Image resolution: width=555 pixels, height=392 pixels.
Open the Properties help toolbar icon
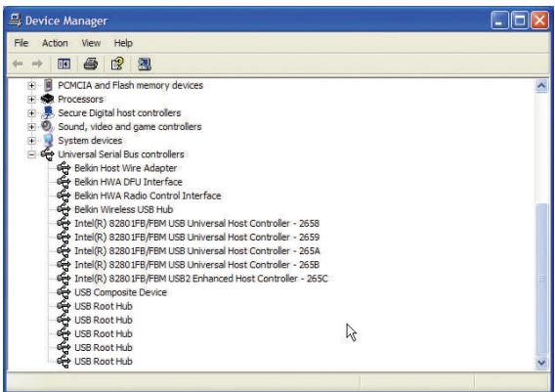(x=117, y=64)
